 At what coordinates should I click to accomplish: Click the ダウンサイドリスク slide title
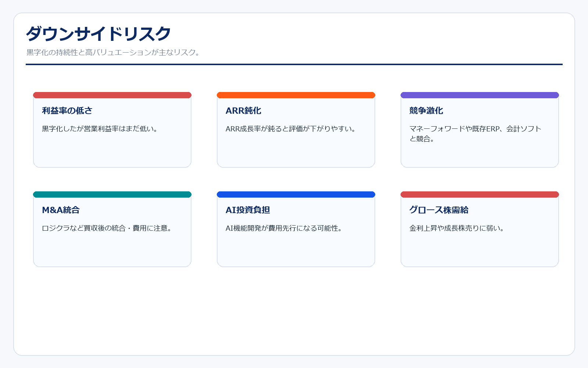coord(98,34)
